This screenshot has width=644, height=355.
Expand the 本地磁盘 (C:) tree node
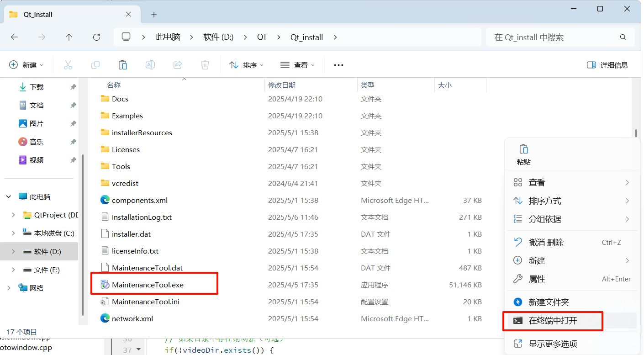coord(13,233)
